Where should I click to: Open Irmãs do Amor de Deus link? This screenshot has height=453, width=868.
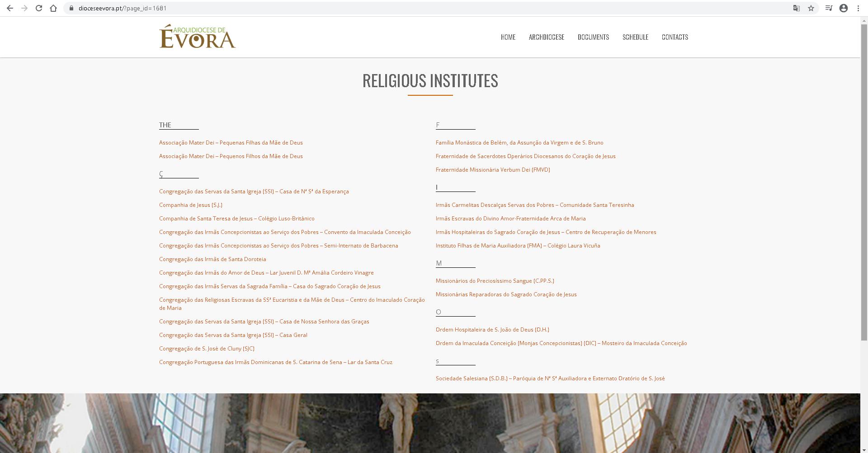(266, 273)
